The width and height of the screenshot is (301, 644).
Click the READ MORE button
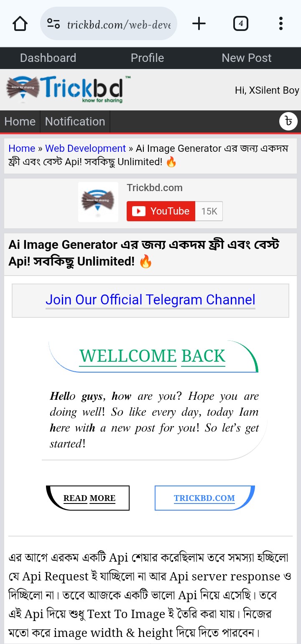(89, 498)
